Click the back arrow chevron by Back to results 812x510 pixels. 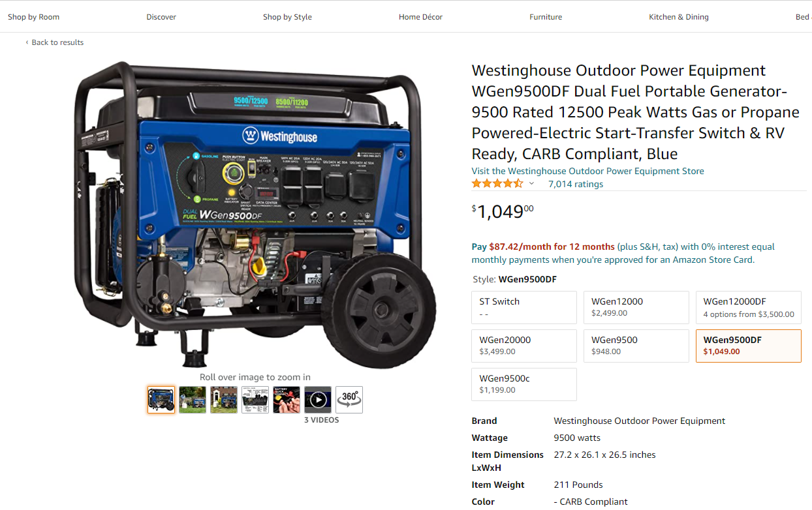point(27,42)
